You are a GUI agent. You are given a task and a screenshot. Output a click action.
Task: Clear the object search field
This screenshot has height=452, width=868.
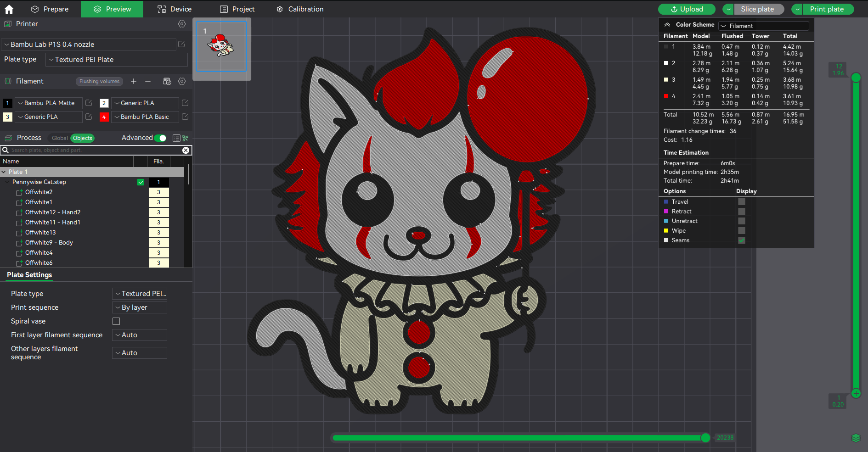point(186,150)
